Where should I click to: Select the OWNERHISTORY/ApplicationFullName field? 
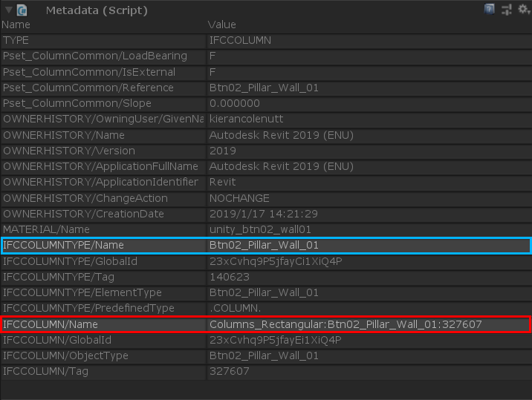103,166
